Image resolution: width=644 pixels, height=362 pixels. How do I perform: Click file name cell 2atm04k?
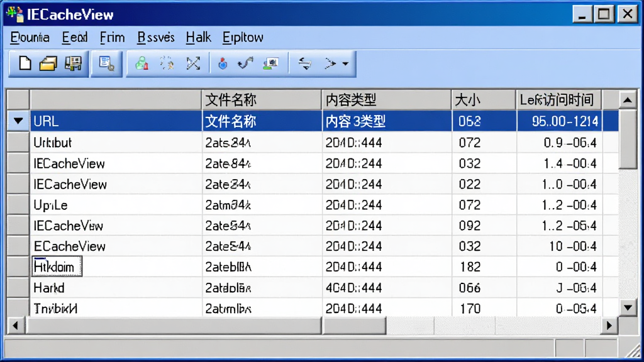[262, 205]
